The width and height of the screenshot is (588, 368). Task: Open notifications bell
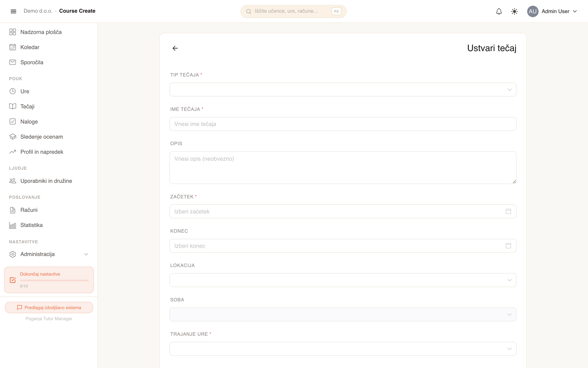coord(499,11)
